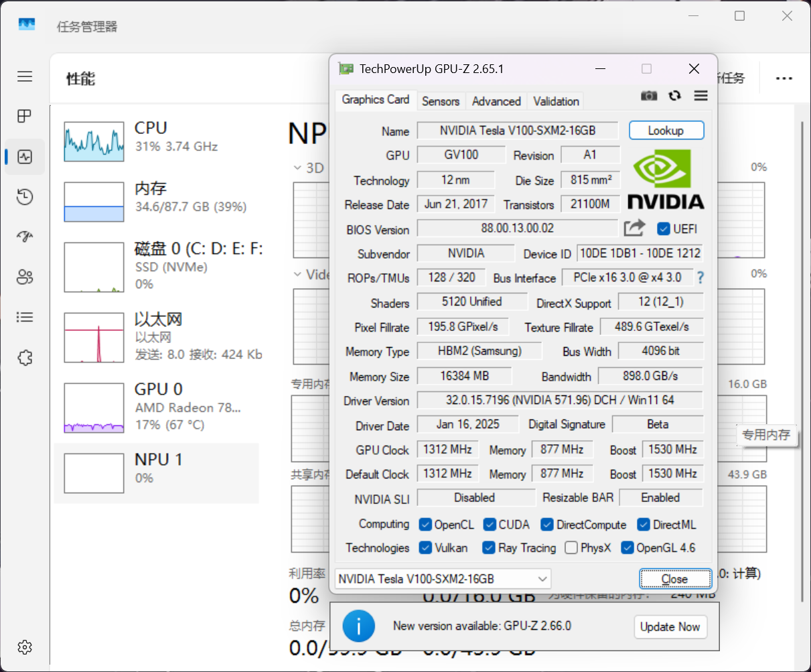Take GPU-Z screenshot with camera icon
This screenshot has height=672, width=811.
point(649,96)
